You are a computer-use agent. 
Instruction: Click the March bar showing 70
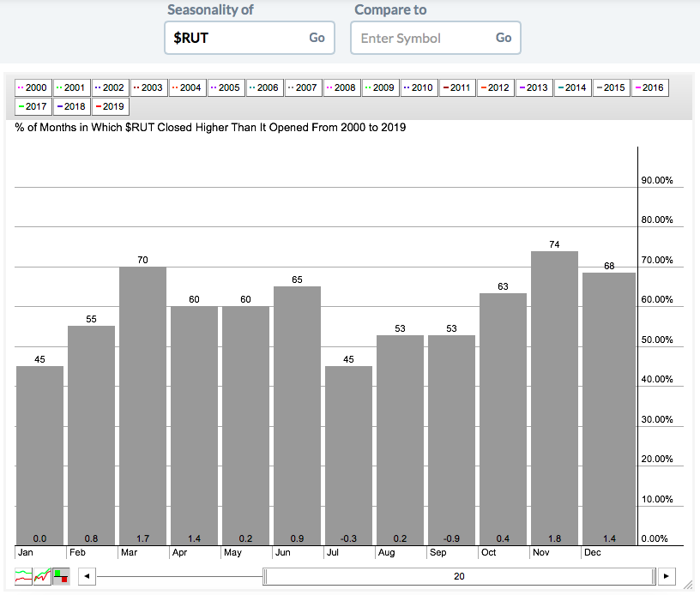point(142,405)
